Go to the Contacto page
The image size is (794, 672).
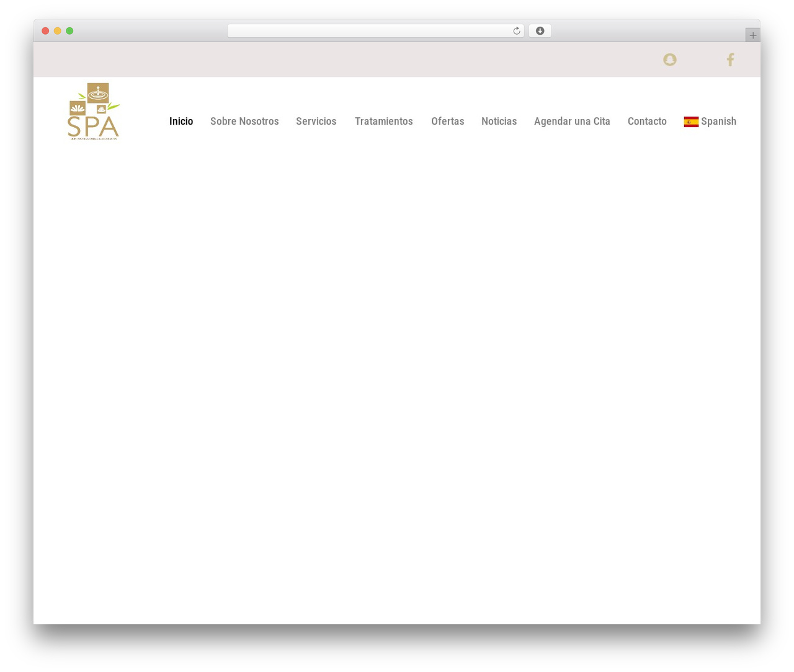pyautogui.click(x=647, y=122)
